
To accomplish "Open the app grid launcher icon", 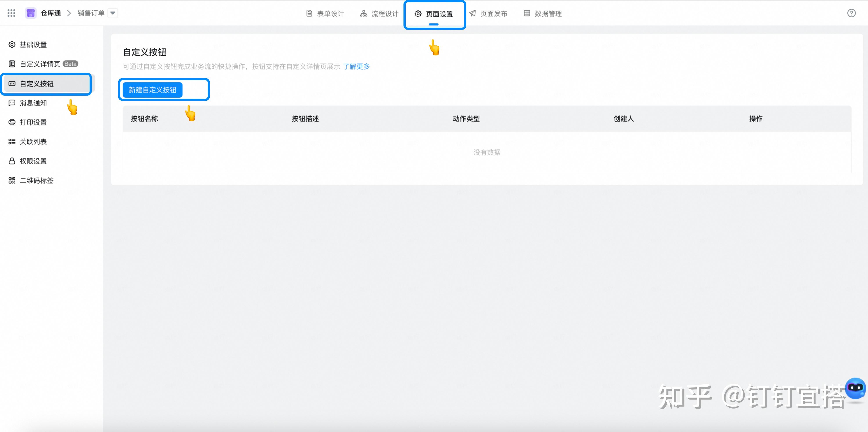I will click(11, 13).
